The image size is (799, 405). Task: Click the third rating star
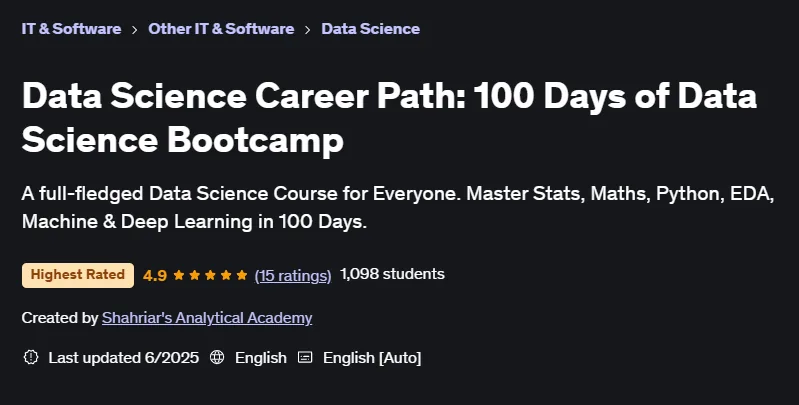210,276
